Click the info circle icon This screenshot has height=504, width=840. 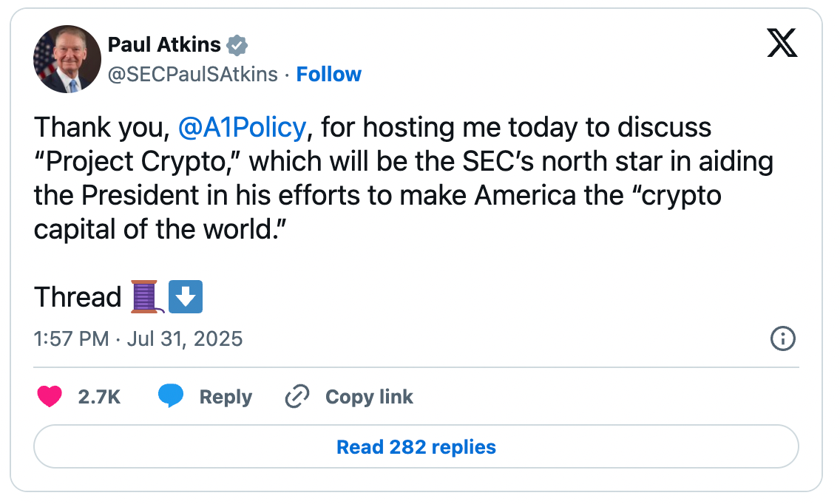[782, 339]
